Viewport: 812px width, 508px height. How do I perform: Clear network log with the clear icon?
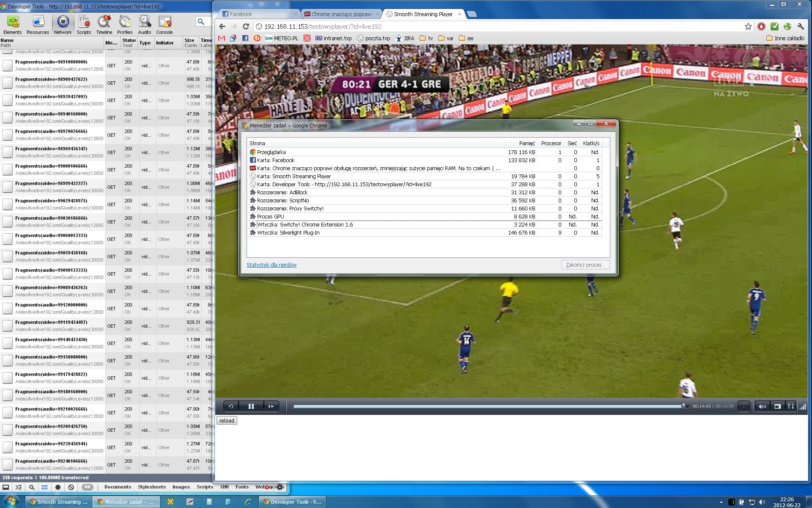pyautogui.click(x=71, y=487)
